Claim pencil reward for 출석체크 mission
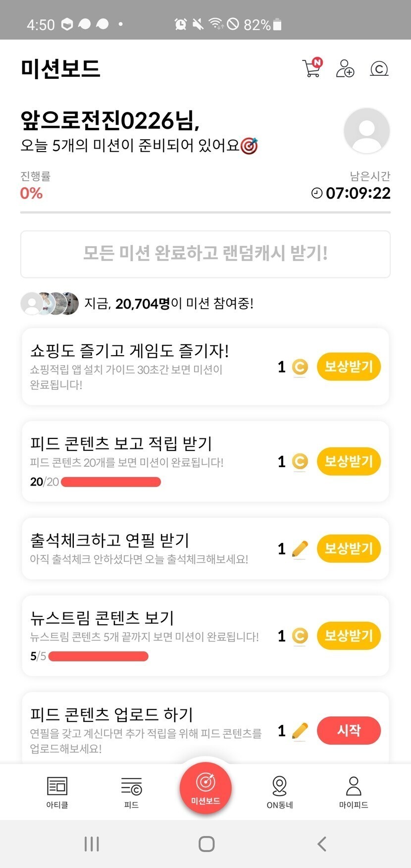This screenshot has height=868, width=411. click(x=349, y=548)
